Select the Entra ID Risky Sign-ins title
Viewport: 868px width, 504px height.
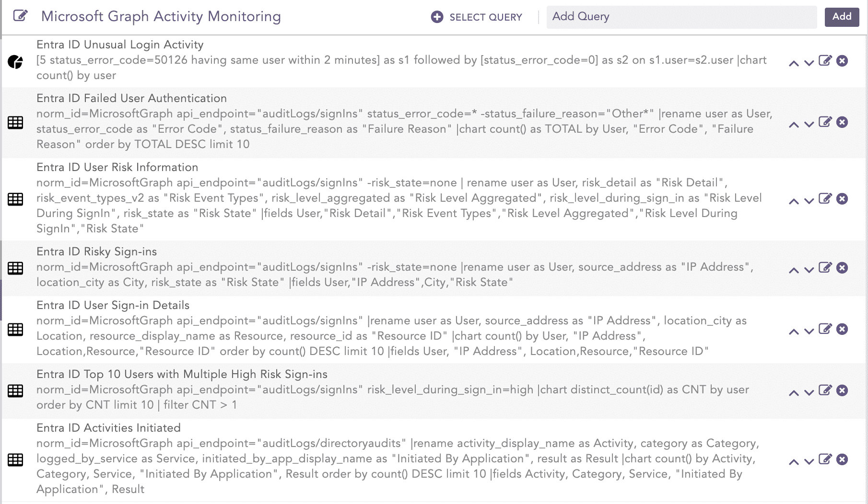(96, 252)
